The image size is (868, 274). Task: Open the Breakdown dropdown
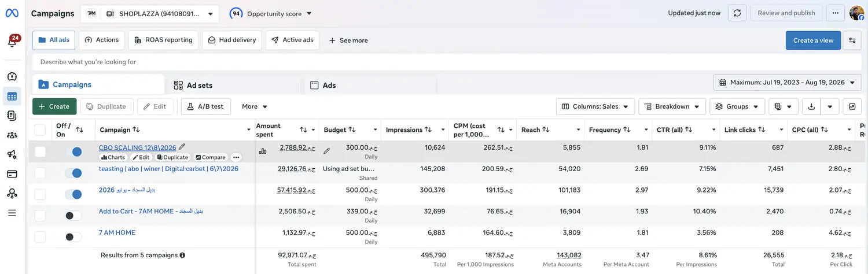672,106
